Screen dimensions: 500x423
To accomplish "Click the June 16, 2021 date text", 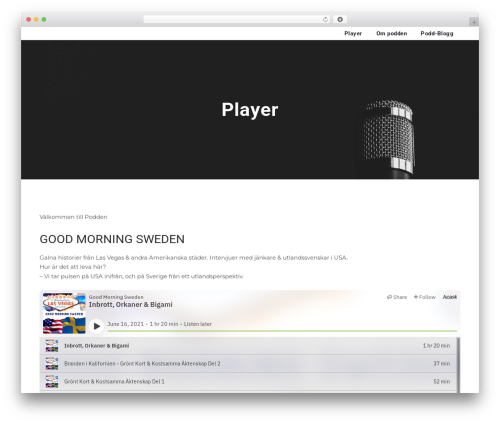I will 126,324.
